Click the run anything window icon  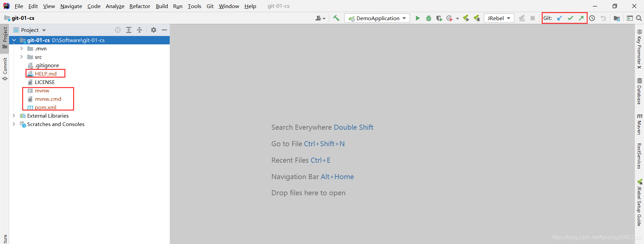[630, 18]
